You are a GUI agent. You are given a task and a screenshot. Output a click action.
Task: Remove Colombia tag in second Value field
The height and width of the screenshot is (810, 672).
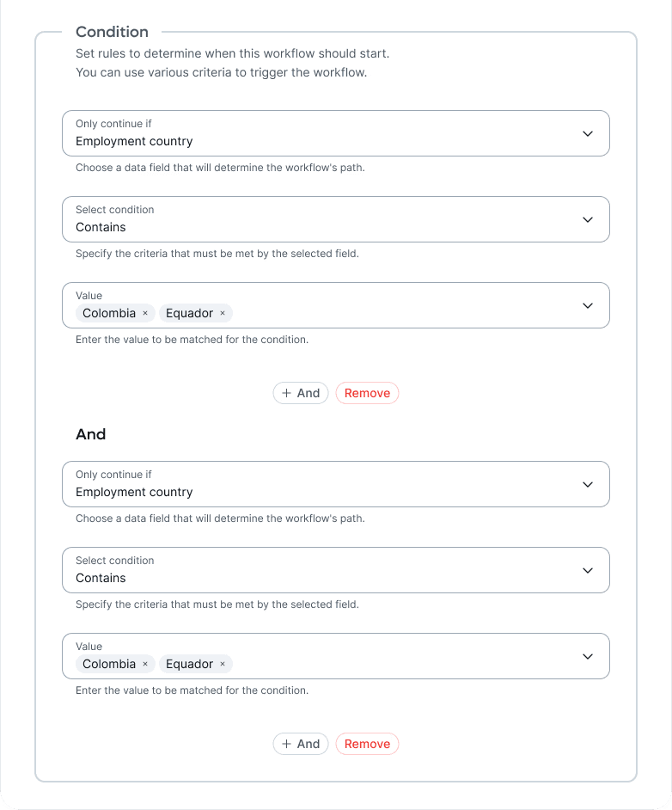click(145, 664)
